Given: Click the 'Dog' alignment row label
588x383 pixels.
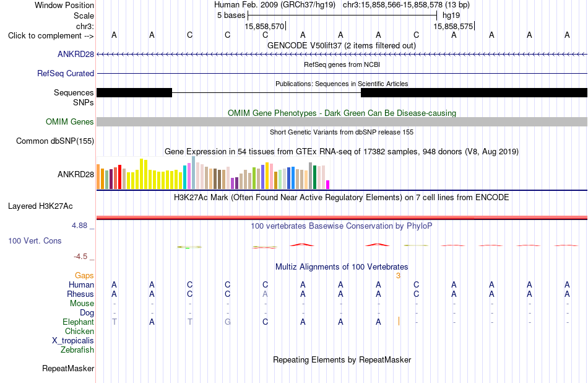Looking at the screenshot, I should click(87, 312).
